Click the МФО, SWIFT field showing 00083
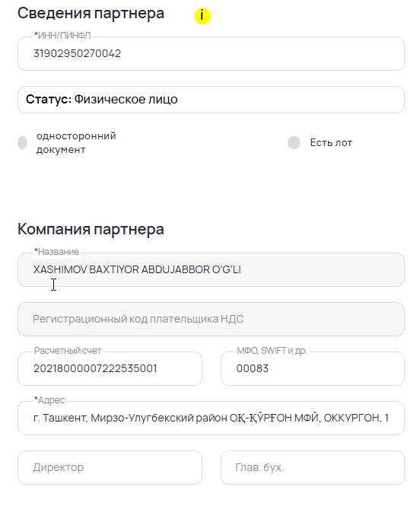Screen dimensions: 420x506 point(313,368)
